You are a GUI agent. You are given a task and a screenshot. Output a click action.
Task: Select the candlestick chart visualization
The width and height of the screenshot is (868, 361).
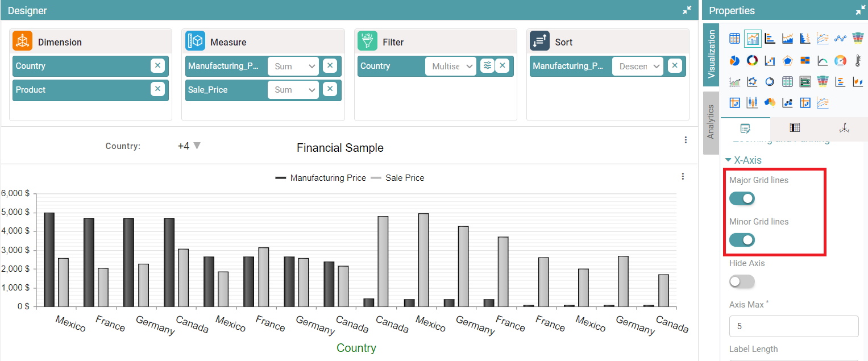752,102
